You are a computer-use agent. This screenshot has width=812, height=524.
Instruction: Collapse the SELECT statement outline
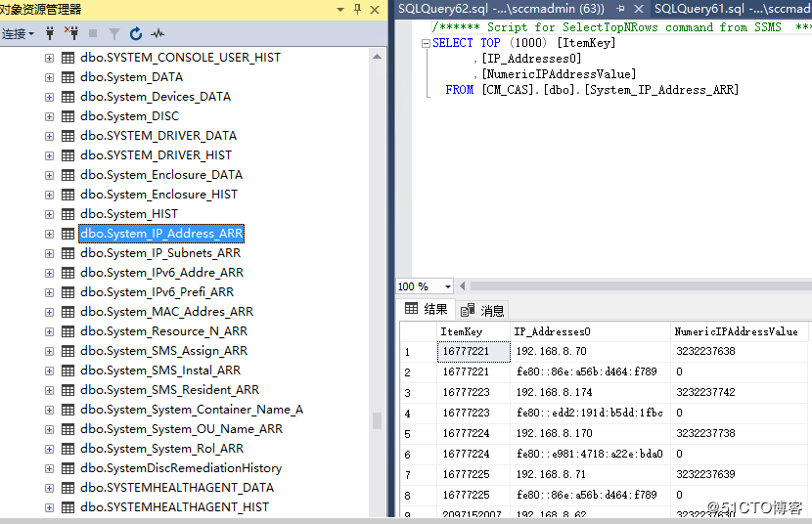(426, 43)
